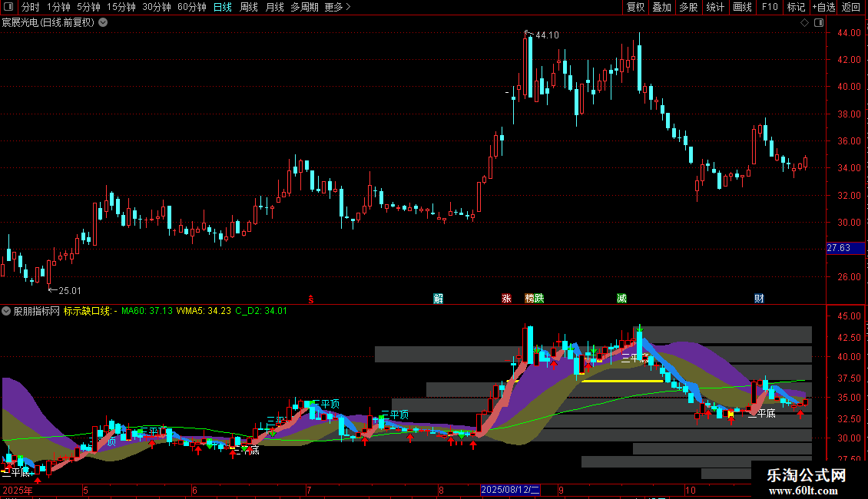Open the indicator dropdown beside 股朋指标网
868x499 pixels.
[x=6, y=312]
